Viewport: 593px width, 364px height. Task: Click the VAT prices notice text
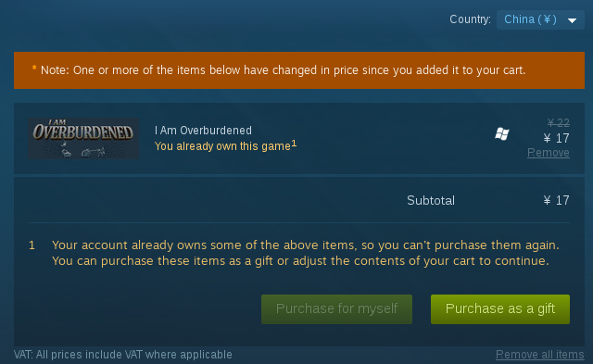[123, 355]
